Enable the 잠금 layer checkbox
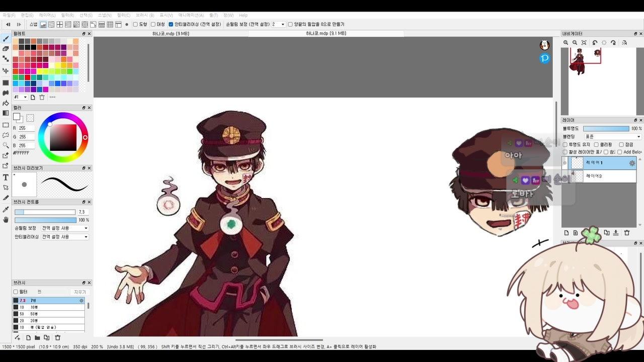 point(621,145)
